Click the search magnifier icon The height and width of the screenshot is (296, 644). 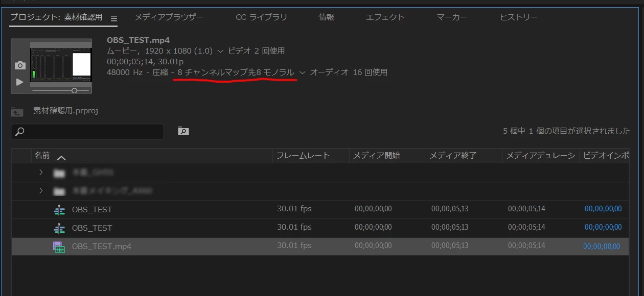pyautogui.click(x=19, y=132)
